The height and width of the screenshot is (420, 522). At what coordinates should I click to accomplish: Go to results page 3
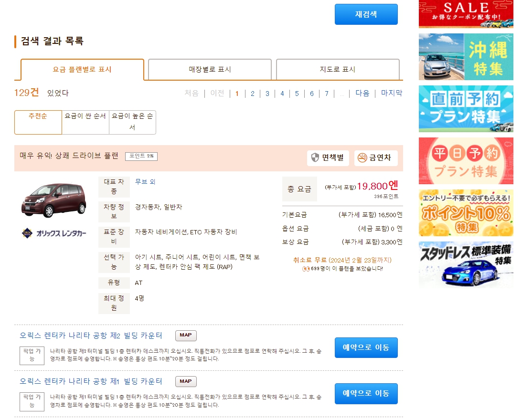pos(267,94)
